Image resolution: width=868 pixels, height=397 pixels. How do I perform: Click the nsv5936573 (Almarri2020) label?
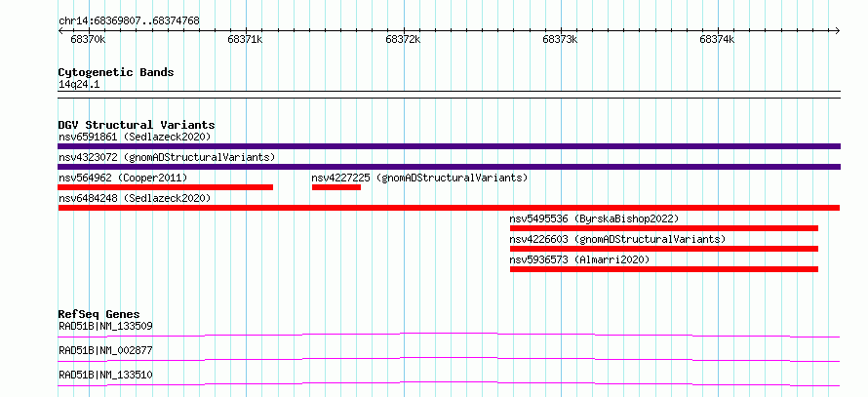coord(579,259)
